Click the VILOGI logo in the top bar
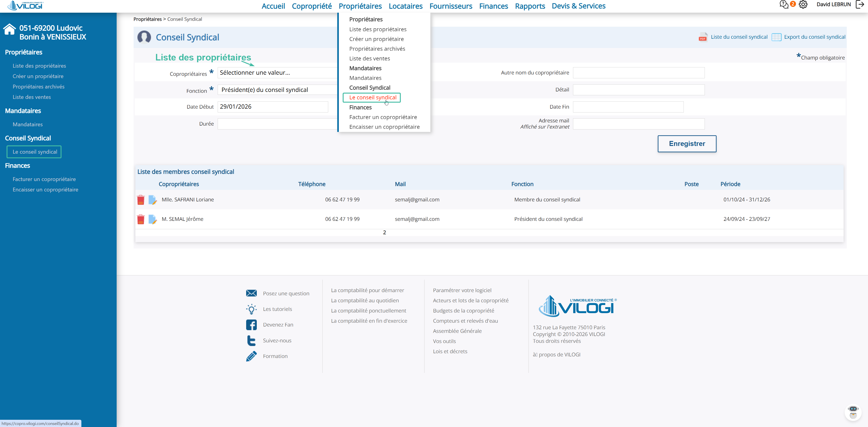Image resolution: width=868 pixels, height=427 pixels. [25, 5]
